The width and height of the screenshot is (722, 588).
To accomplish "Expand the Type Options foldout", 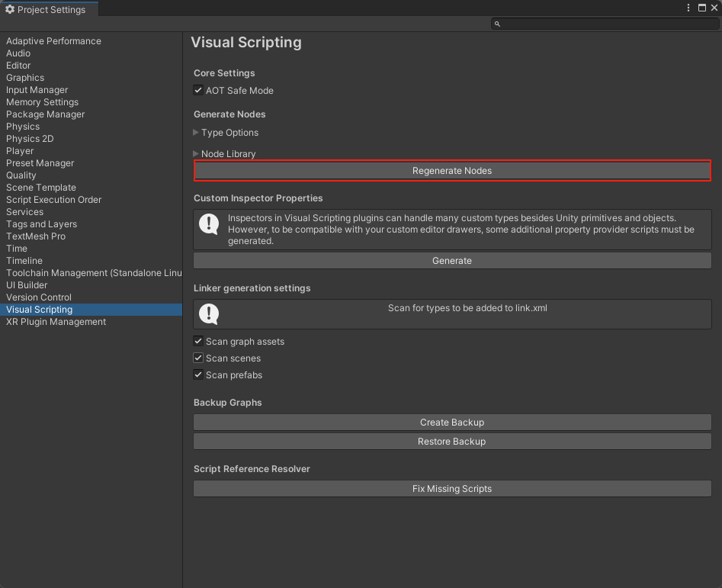I will coord(196,133).
